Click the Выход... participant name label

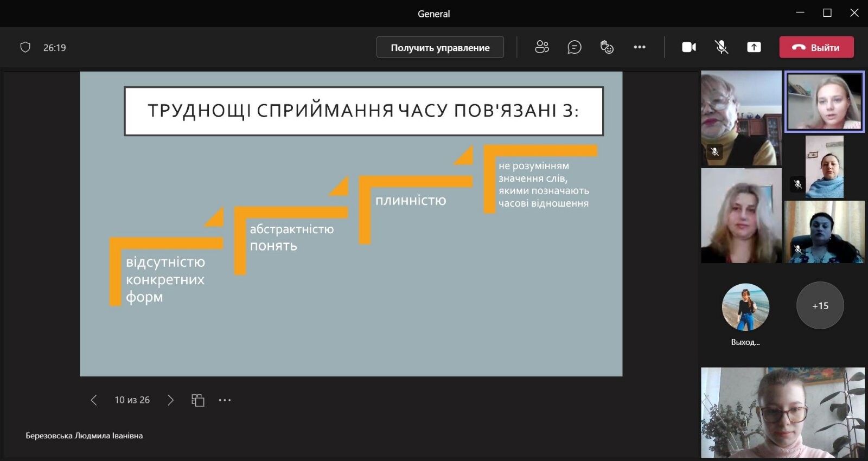[745, 342]
